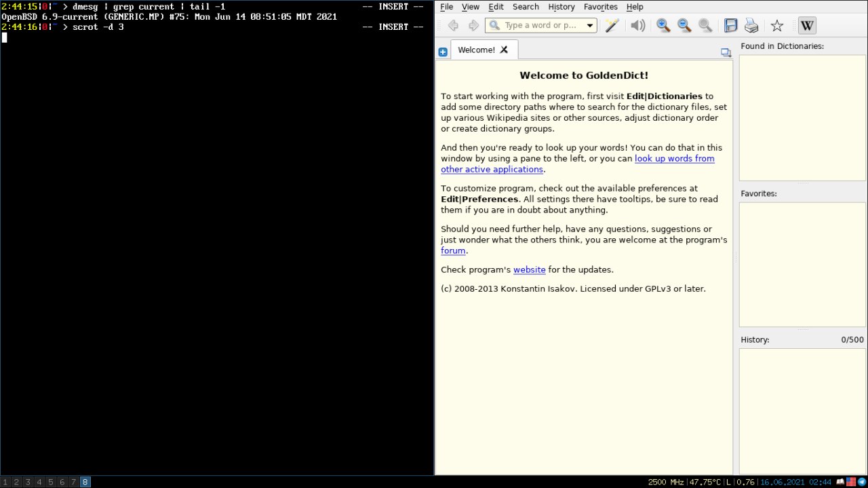
Task: Click the speaker pronounce-word icon
Action: (x=637, y=26)
